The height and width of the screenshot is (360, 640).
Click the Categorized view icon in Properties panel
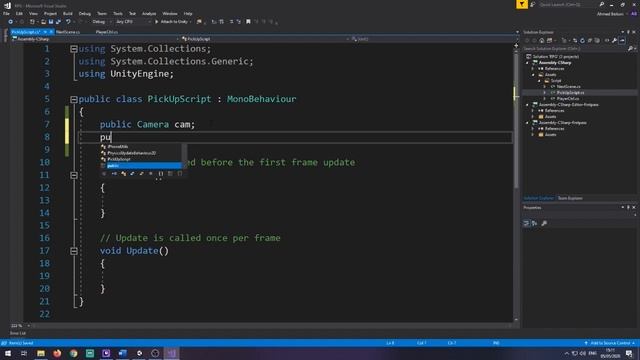pyautogui.click(x=527, y=223)
